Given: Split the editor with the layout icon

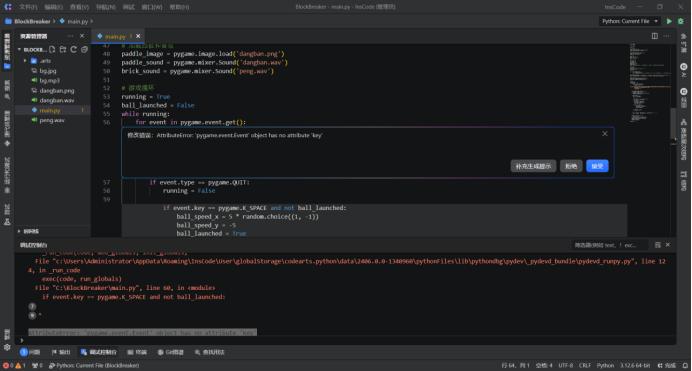Looking at the screenshot, I should (x=654, y=36).
